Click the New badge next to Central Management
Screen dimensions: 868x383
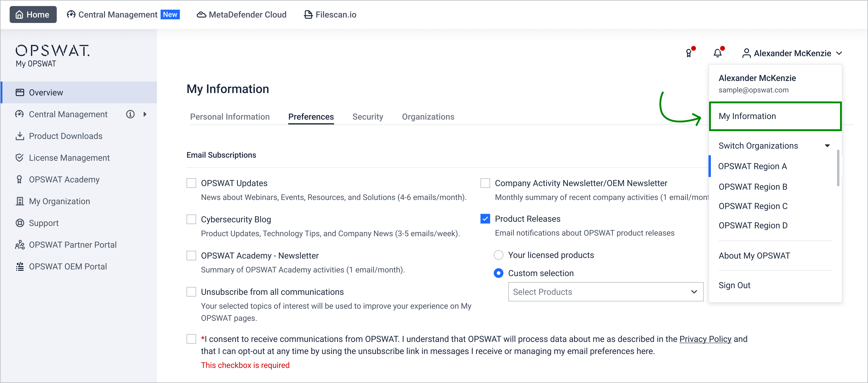(x=170, y=14)
